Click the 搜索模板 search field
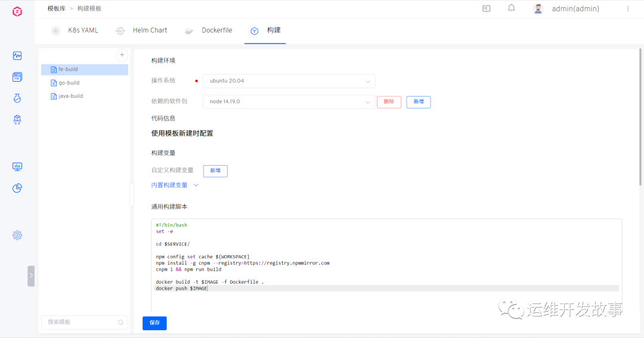This screenshot has width=644, height=338. coord(85,322)
